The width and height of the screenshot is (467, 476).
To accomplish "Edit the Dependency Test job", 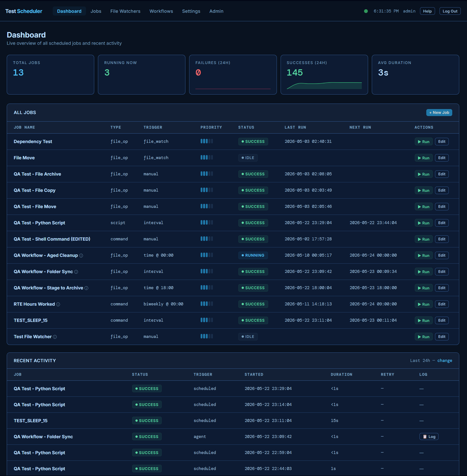I will [442, 142].
